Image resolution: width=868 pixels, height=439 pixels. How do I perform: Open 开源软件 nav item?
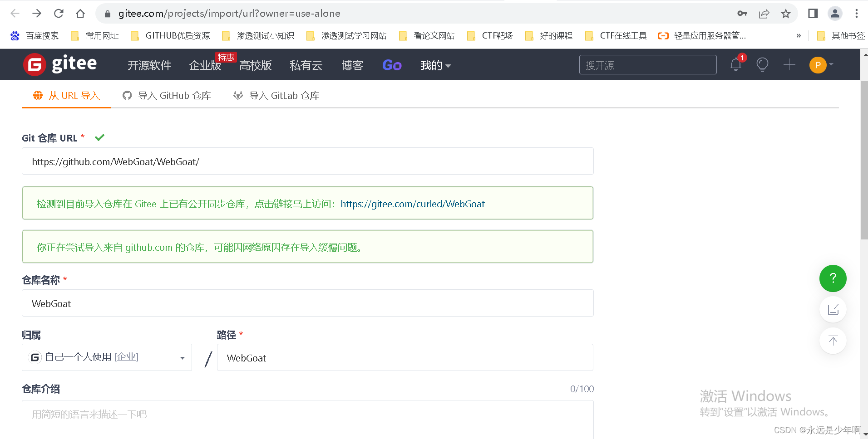coord(149,65)
